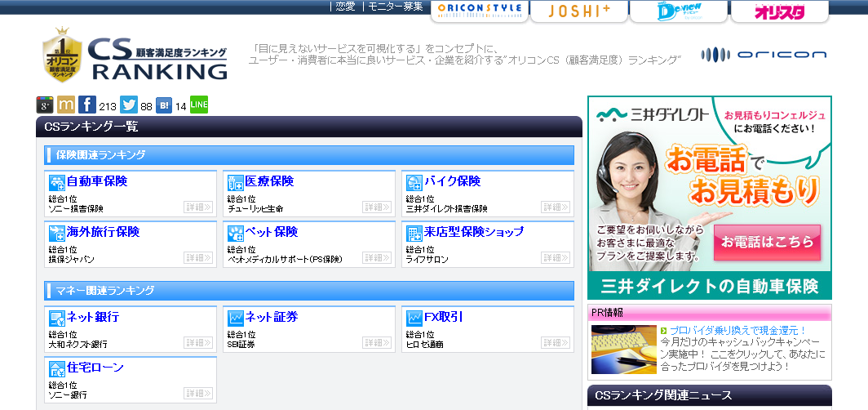Open the オリスタ tab
This screenshot has width=868, height=410.
[779, 11]
